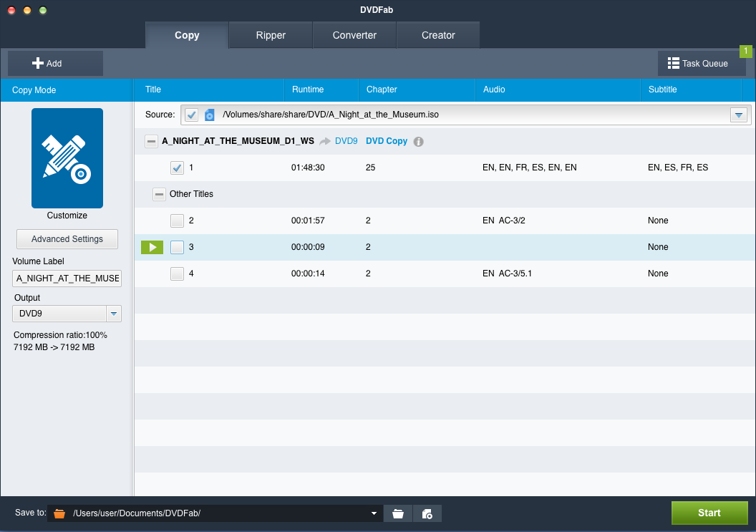
Task: Click subtitle list EN, ES, FR, ES
Action: (678, 168)
